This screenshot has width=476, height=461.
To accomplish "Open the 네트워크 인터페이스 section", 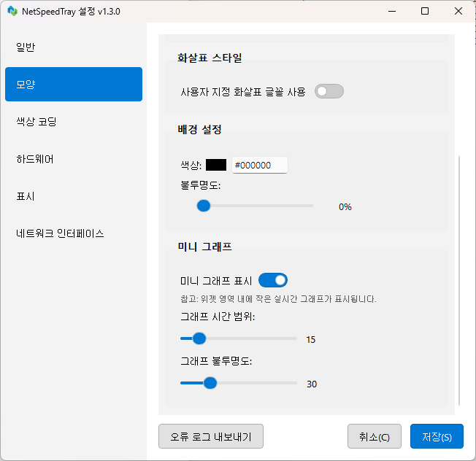I will [74, 233].
